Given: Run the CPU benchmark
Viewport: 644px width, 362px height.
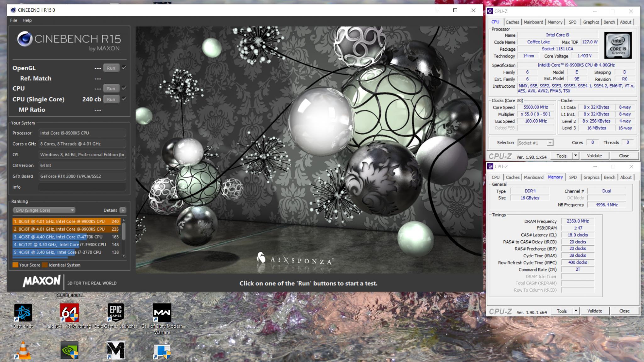Looking at the screenshot, I should tap(111, 88).
